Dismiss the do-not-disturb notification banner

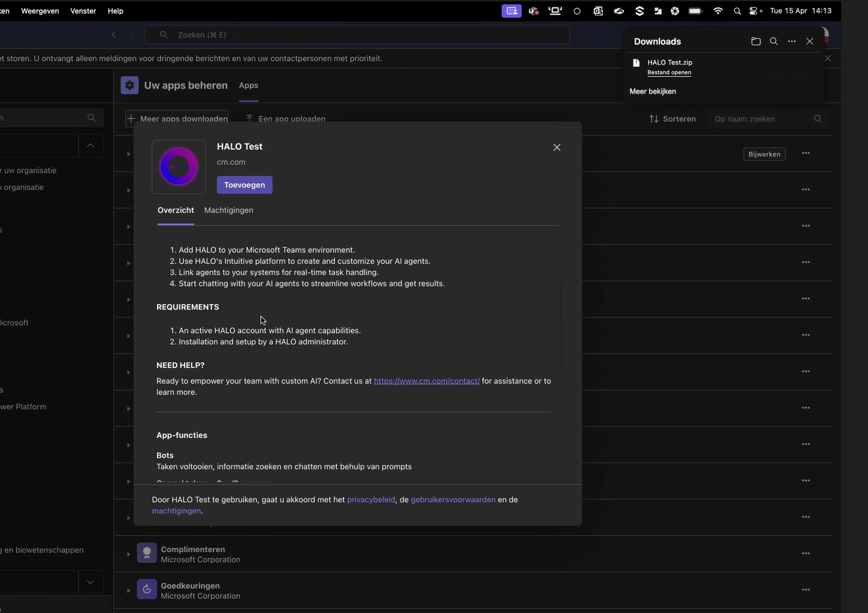tap(828, 58)
